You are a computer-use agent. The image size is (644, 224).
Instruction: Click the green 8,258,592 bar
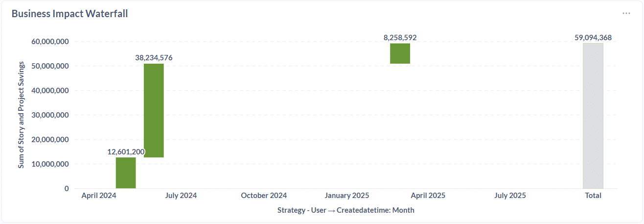pos(400,53)
